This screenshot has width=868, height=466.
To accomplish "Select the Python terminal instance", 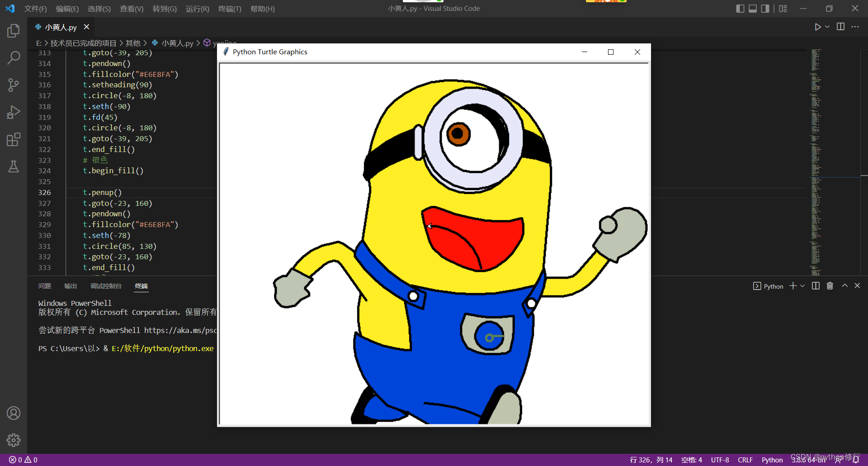I will pyautogui.click(x=768, y=286).
